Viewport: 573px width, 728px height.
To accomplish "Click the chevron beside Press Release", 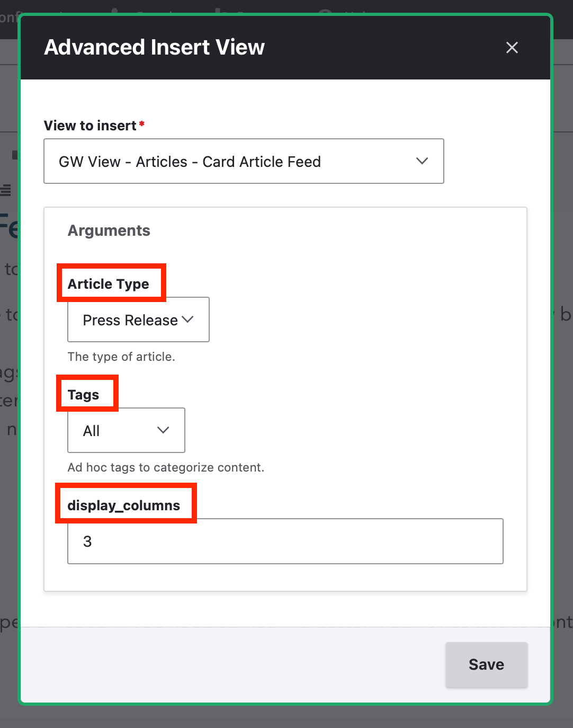I will tap(188, 319).
